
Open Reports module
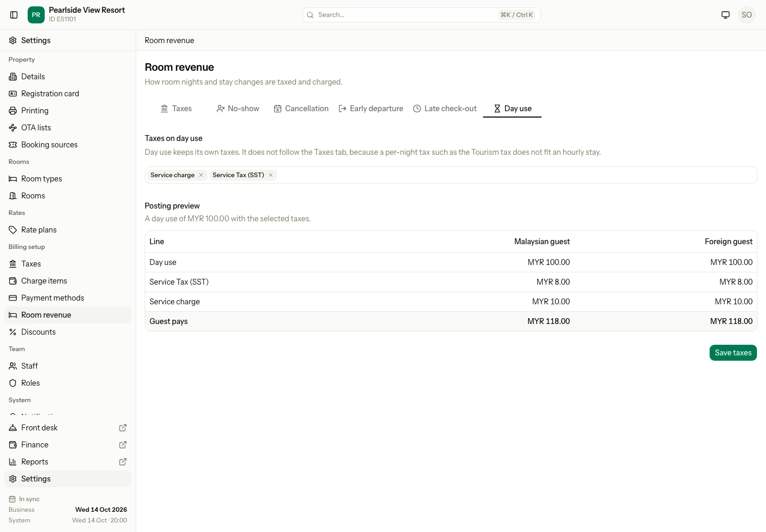click(x=68, y=462)
